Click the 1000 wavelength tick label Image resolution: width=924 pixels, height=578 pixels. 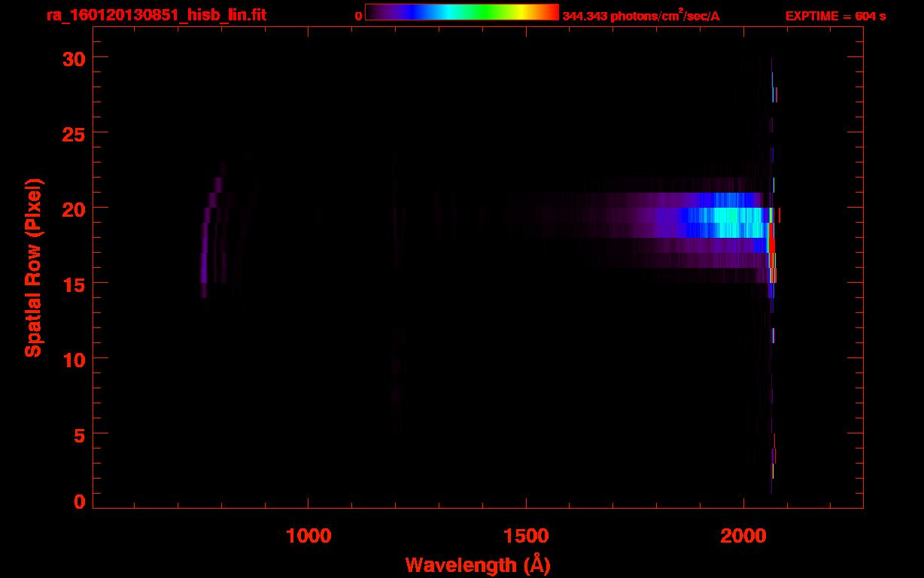click(x=309, y=536)
